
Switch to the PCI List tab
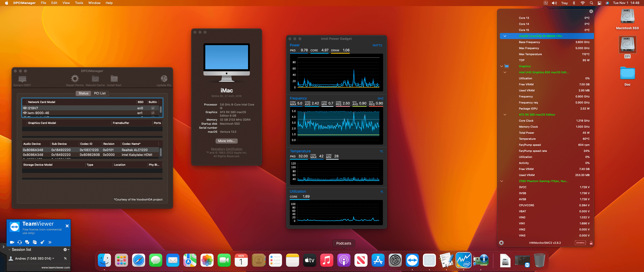[x=100, y=93]
